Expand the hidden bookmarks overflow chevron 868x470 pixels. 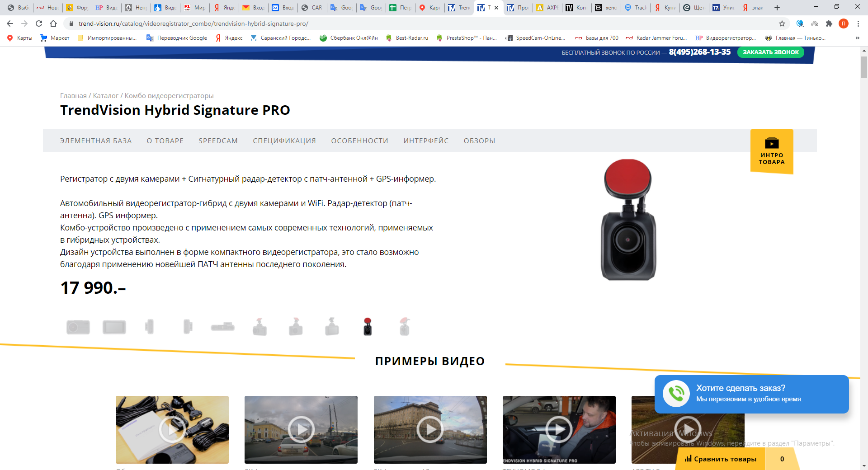[858, 38]
